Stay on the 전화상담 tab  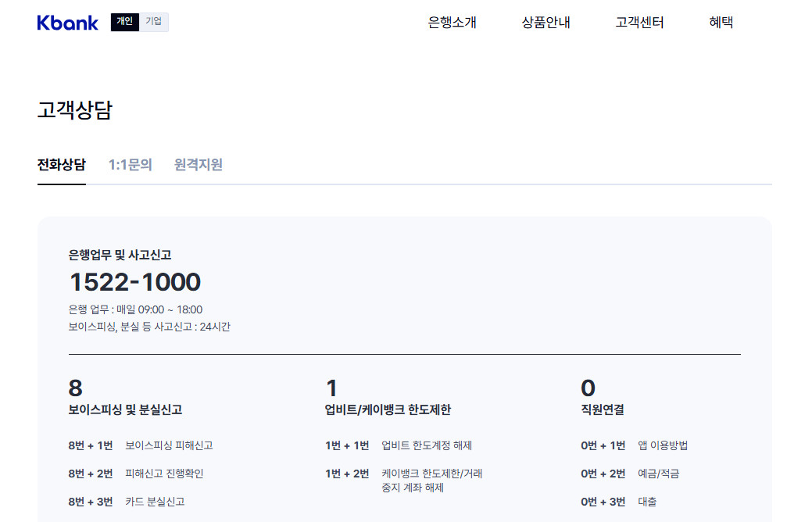pos(62,165)
